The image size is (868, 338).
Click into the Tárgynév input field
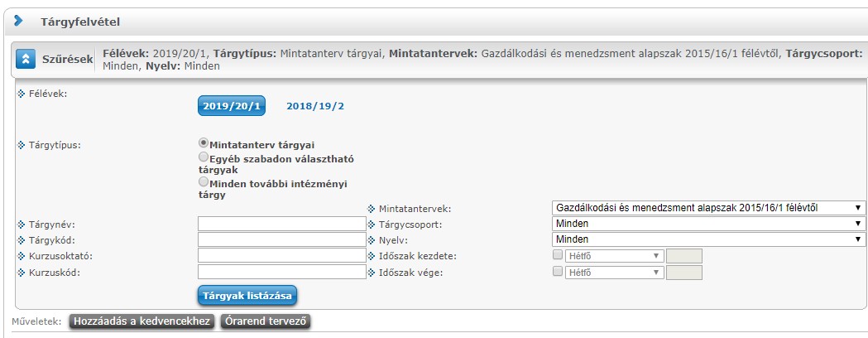pyautogui.click(x=281, y=224)
